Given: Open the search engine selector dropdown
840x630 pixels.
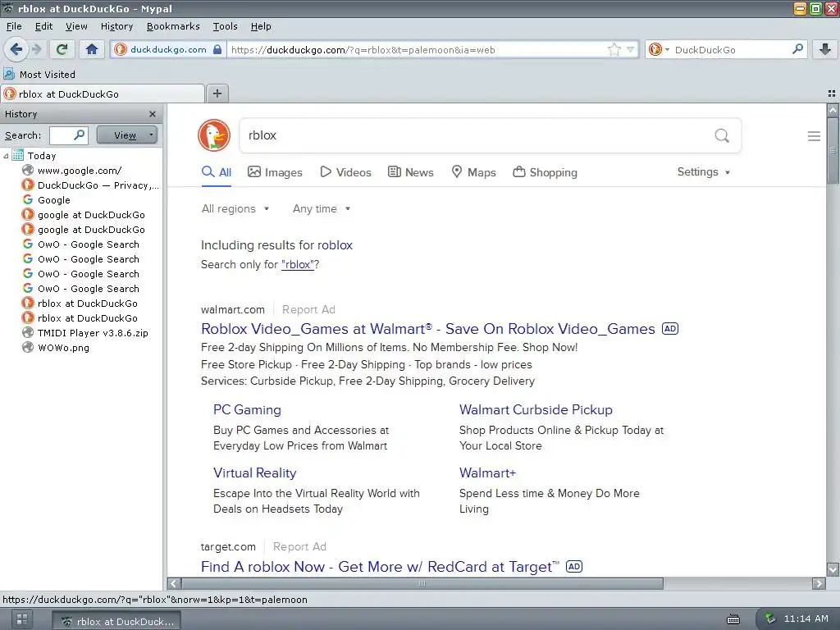Looking at the screenshot, I should click(659, 50).
